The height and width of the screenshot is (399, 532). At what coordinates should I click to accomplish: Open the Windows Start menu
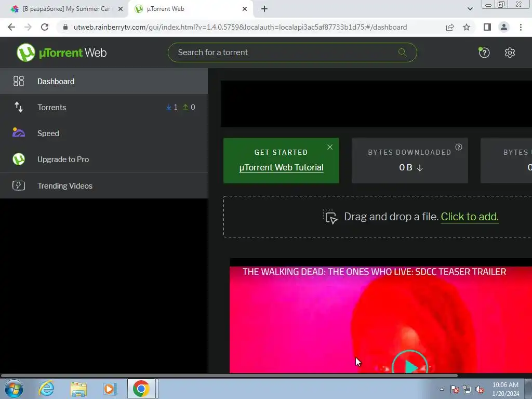click(x=14, y=389)
